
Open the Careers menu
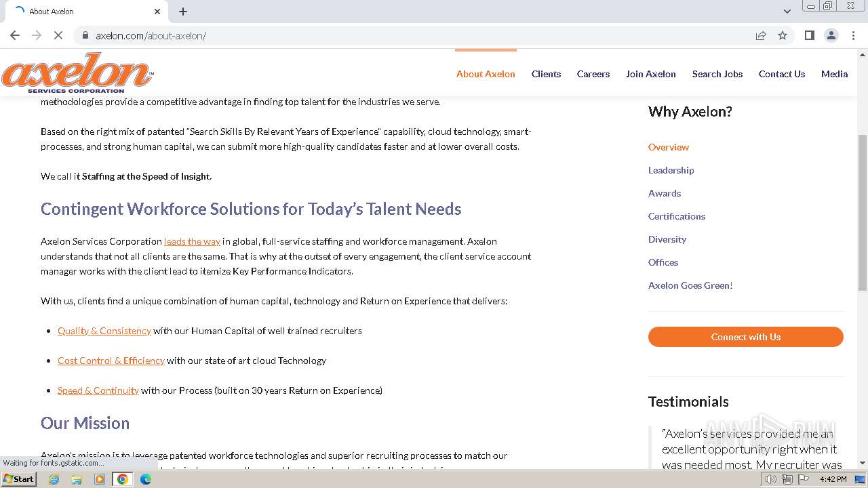(x=593, y=74)
